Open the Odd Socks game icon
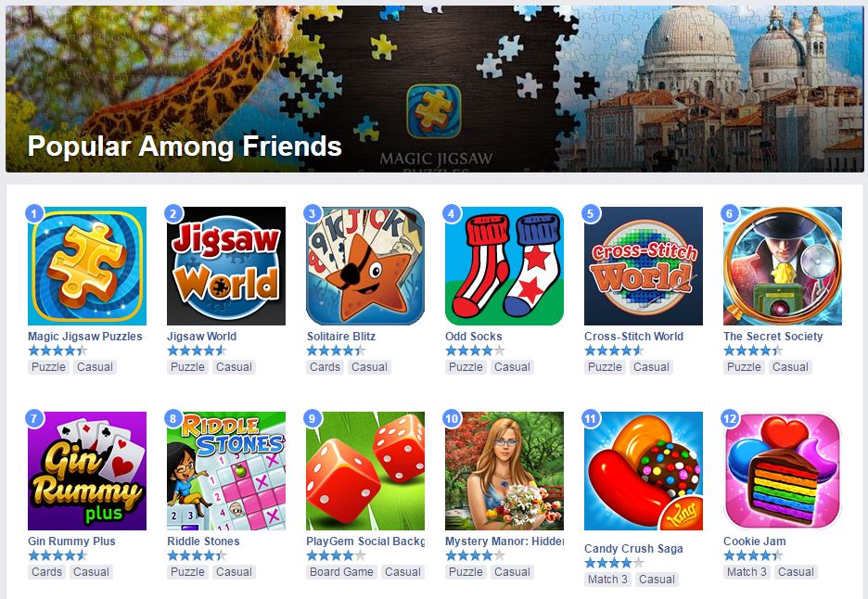The width and height of the screenshot is (868, 599). coord(504,266)
